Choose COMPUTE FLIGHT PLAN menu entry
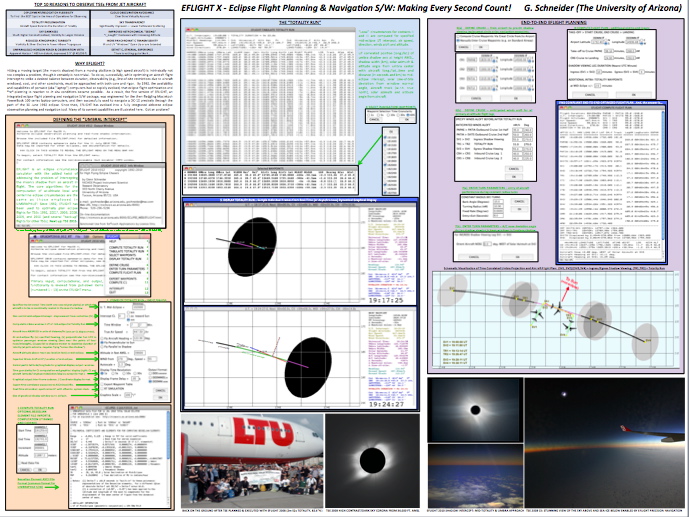Viewport: 689px width, 517px height. (x=125, y=273)
